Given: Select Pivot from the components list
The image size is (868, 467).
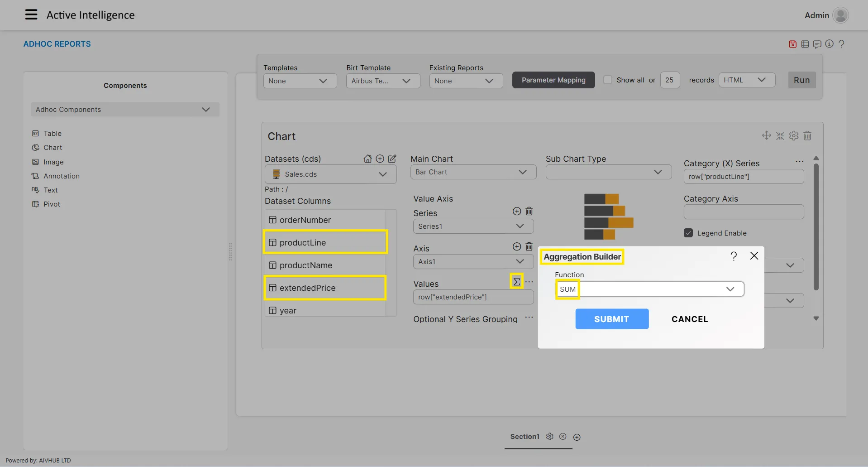Looking at the screenshot, I should [52, 204].
